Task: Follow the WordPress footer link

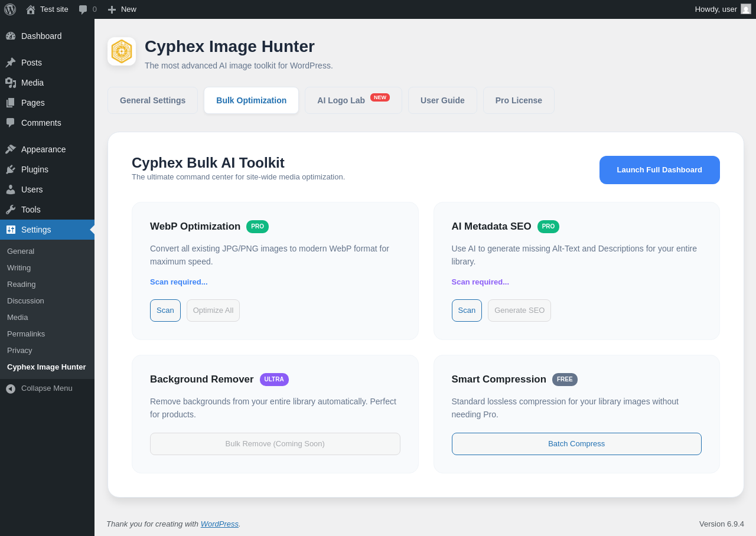Action: pyautogui.click(x=220, y=524)
